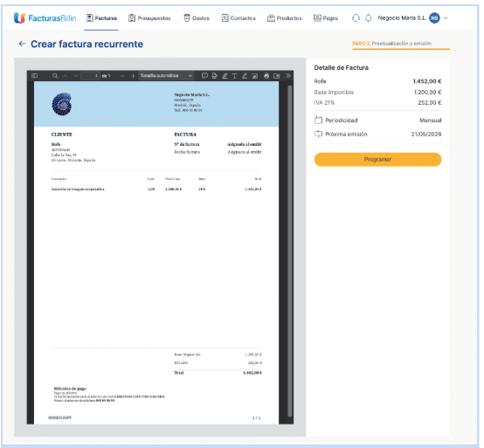Viewport: 484px width, 448px height.
Task: Select the highlight tool in PDF toolbar
Action: (x=225, y=76)
